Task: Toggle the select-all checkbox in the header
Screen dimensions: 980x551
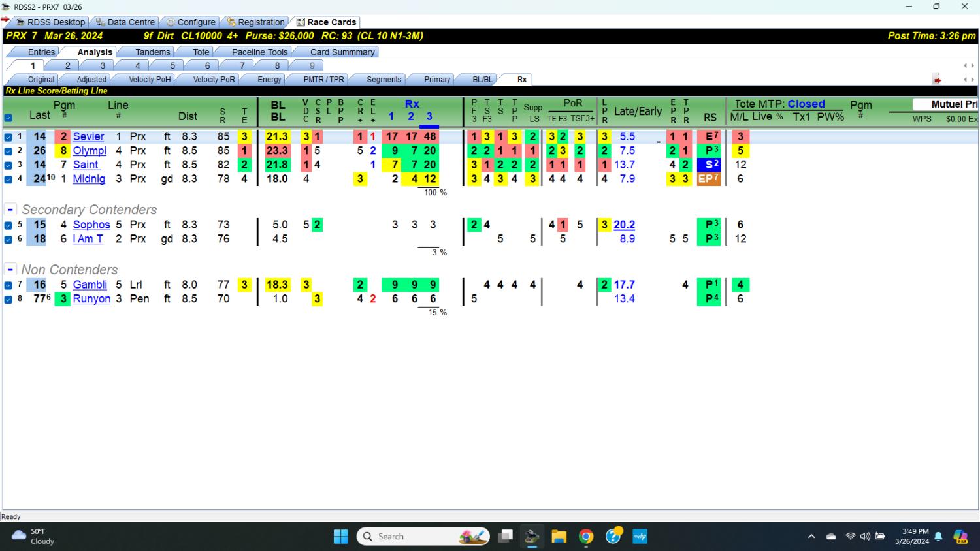Action: tap(8, 118)
